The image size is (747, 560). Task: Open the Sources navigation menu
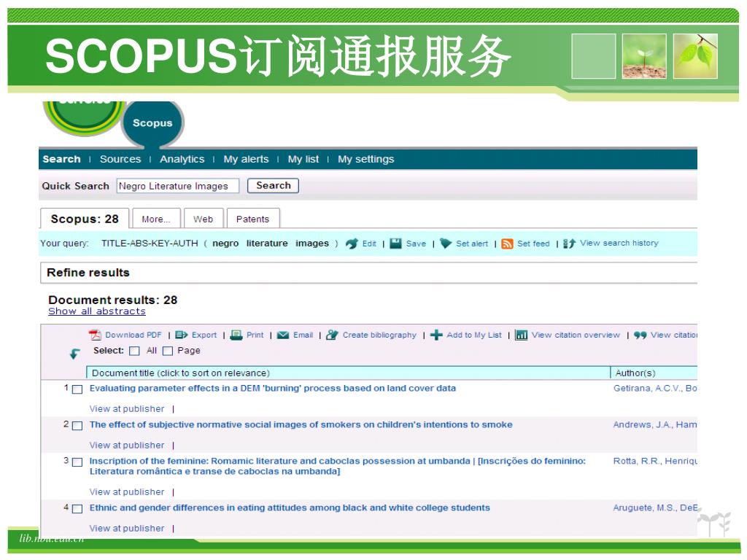120,159
